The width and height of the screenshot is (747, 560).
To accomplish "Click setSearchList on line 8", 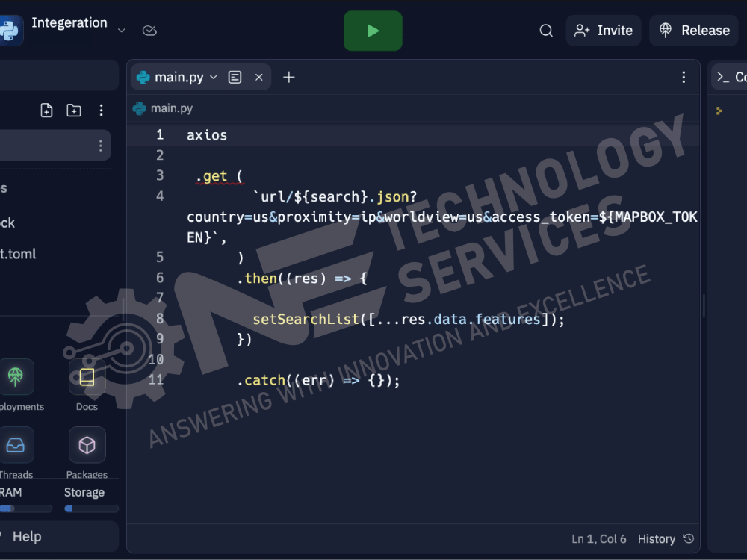I will pos(306,319).
